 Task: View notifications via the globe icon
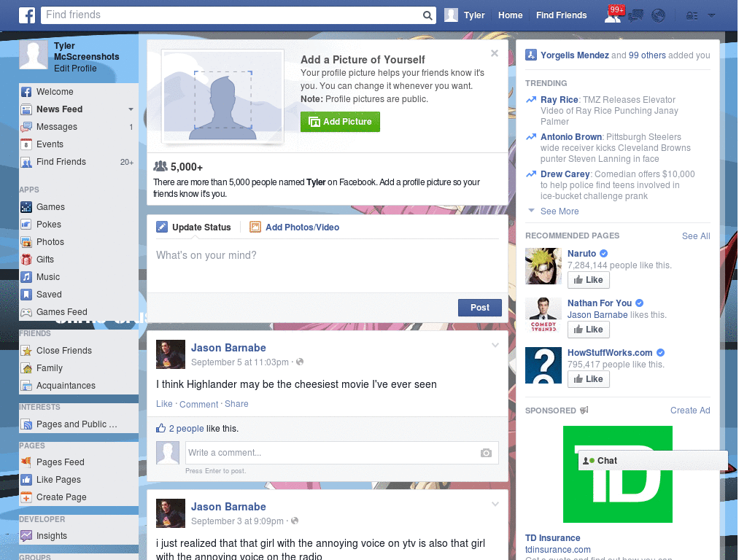[659, 15]
